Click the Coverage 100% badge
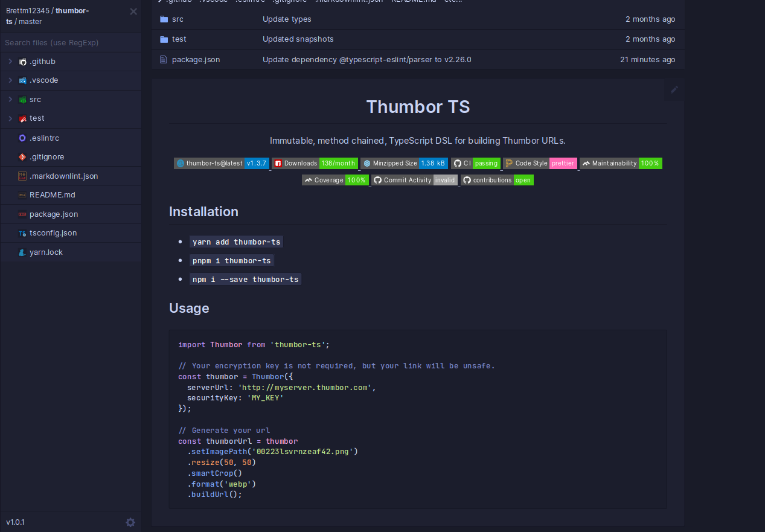The image size is (765, 532). click(x=335, y=179)
